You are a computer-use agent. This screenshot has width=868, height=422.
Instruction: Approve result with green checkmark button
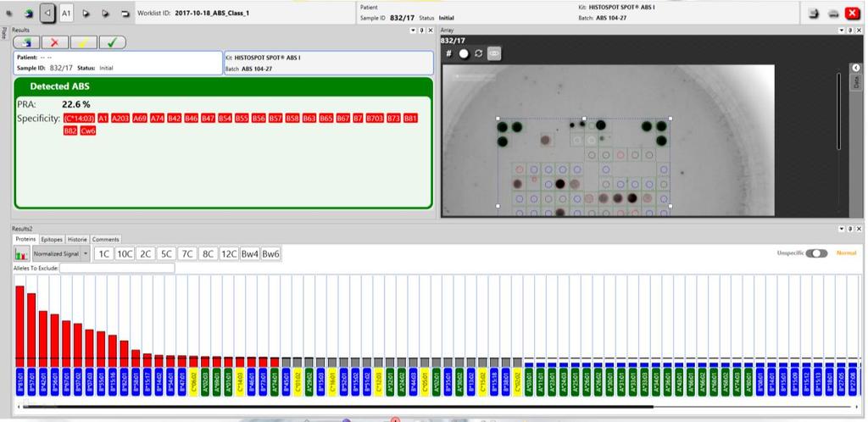[x=113, y=42]
